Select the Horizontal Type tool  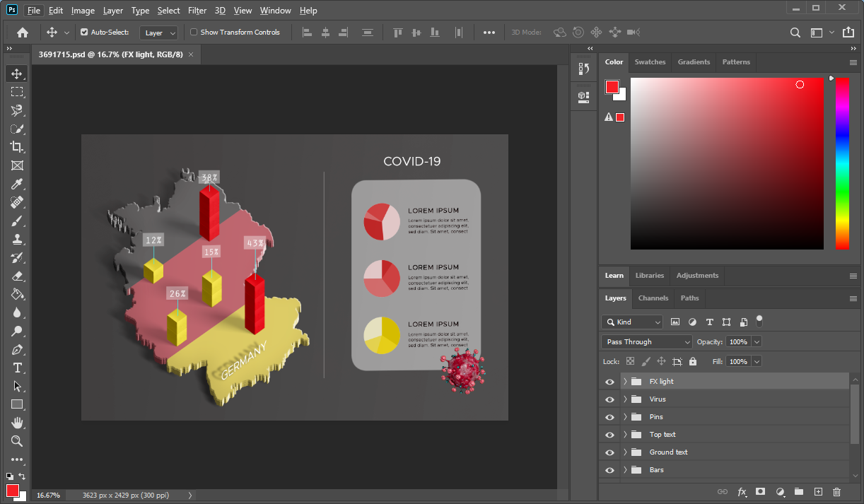coord(17,368)
